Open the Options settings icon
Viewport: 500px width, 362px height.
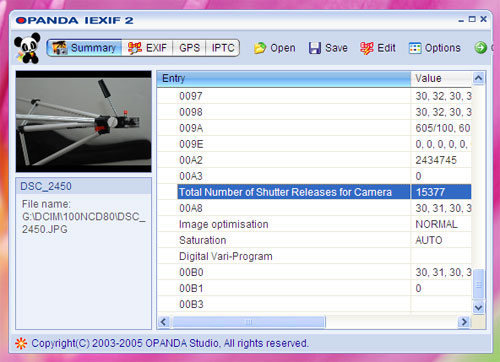point(415,48)
